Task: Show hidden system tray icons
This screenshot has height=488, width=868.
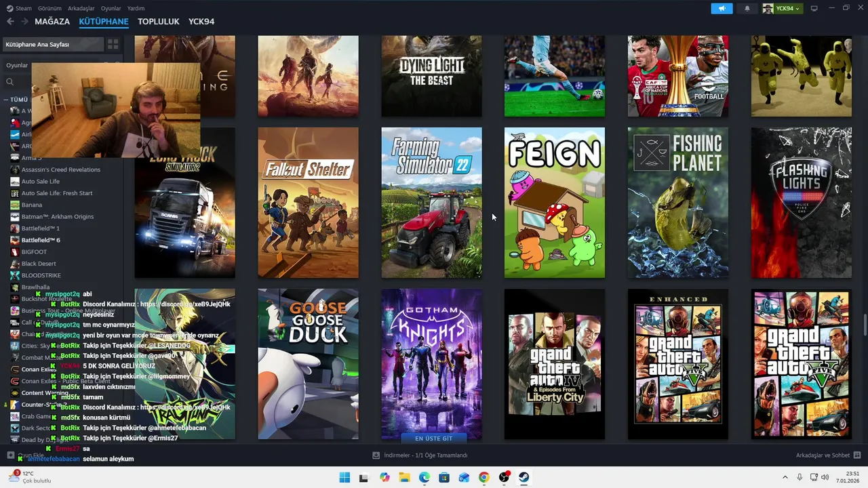Action: tap(785, 477)
